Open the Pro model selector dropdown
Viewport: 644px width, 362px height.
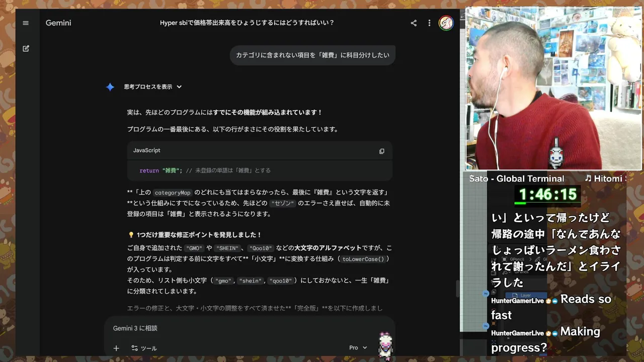358,348
